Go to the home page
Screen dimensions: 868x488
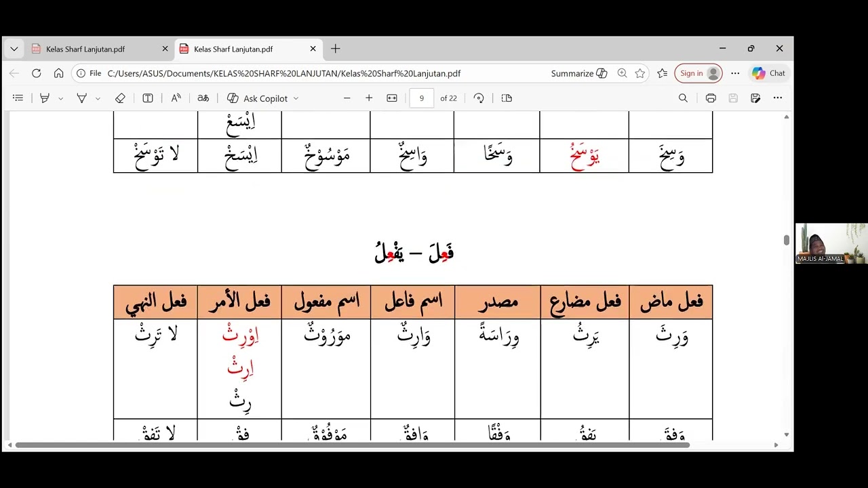(59, 73)
